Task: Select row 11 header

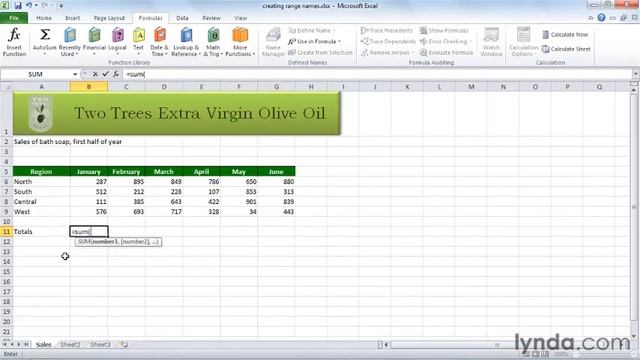Action: pos(6,231)
